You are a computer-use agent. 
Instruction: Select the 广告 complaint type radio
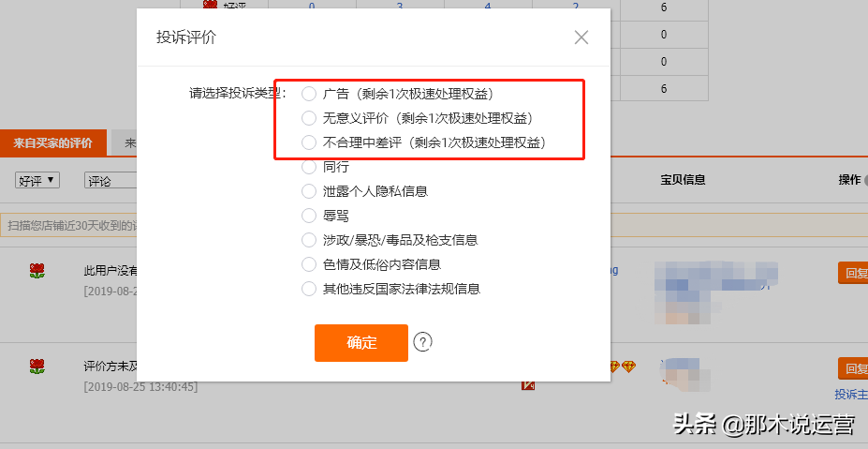(x=308, y=95)
